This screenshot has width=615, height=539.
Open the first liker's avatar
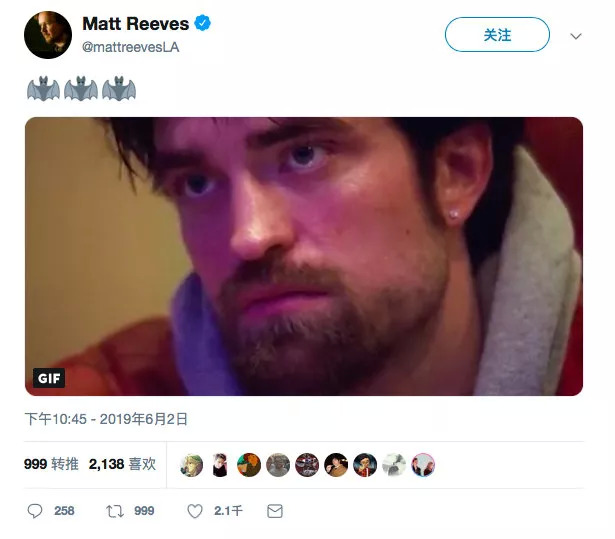[x=191, y=465]
